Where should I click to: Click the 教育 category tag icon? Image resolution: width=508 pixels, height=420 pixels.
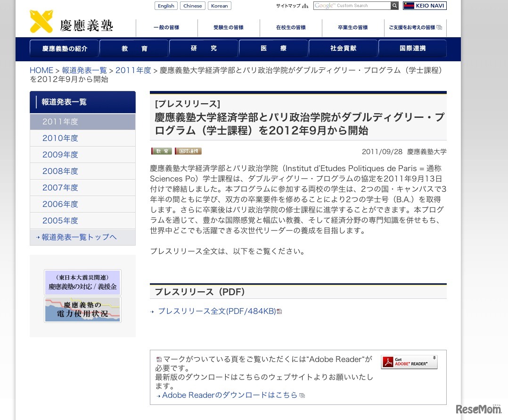coord(161,151)
